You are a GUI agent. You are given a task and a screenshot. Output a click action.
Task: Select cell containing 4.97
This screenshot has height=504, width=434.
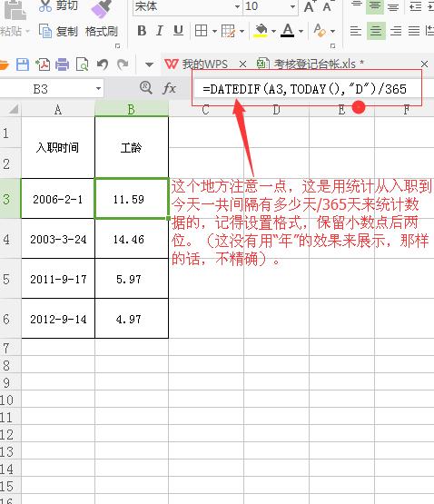pyautogui.click(x=132, y=319)
